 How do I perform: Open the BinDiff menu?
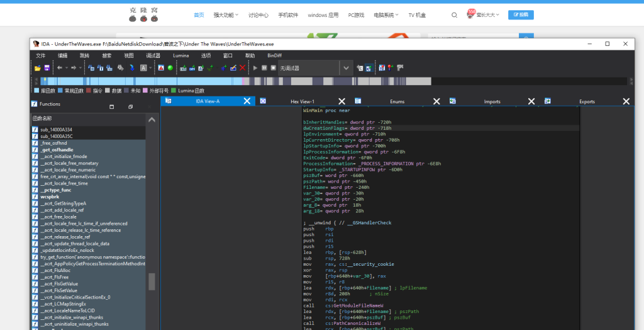pyautogui.click(x=275, y=55)
